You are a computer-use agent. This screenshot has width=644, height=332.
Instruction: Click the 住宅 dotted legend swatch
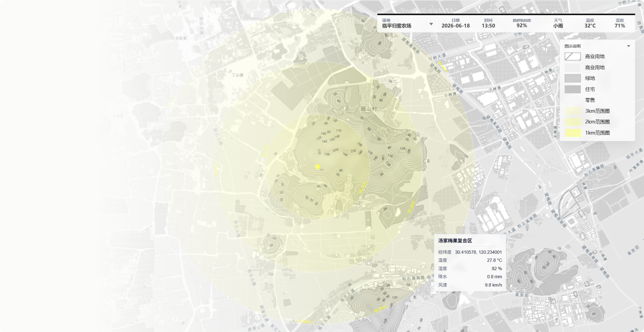tap(573, 89)
